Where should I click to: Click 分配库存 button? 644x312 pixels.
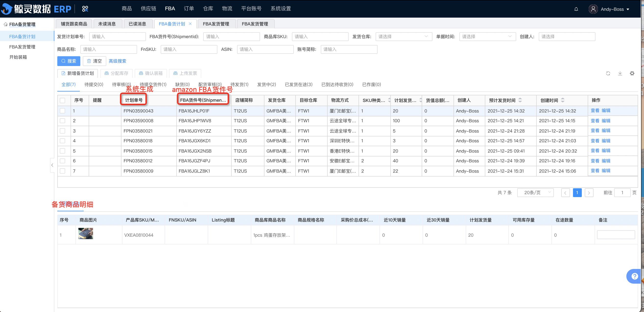(116, 73)
